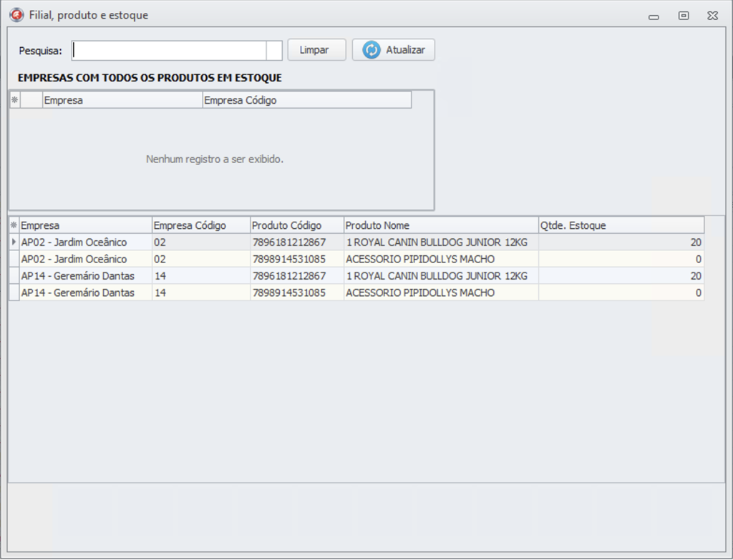The height and width of the screenshot is (560, 733).
Task: Click the asterisk selector in the upper grid
Action: click(14, 100)
